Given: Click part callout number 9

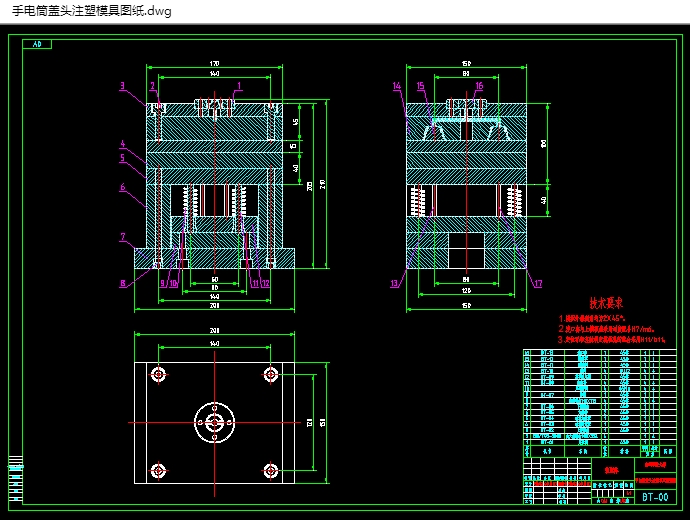Looking at the screenshot, I should (162, 283).
